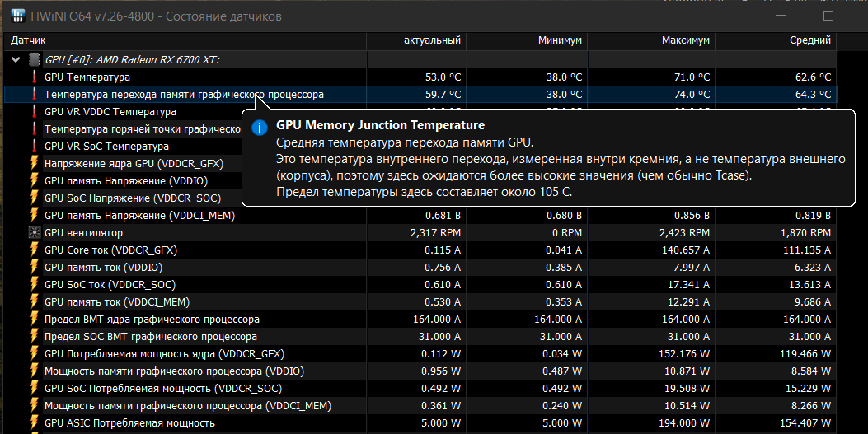Select the Температура перехода памяти графического процессора row

coord(420,95)
